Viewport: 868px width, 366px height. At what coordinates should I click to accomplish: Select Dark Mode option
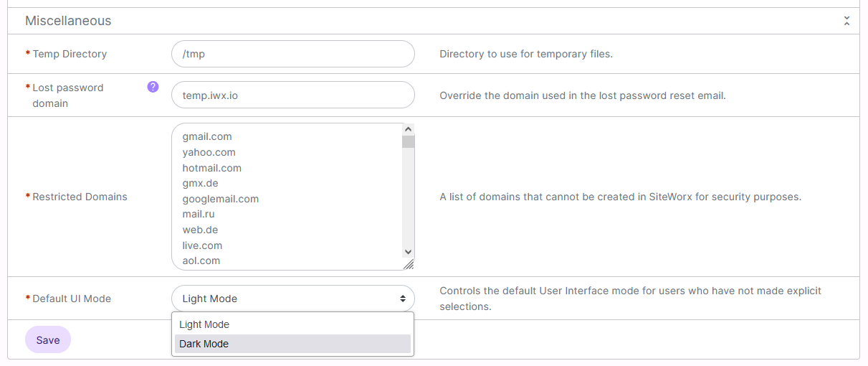tap(292, 344)
